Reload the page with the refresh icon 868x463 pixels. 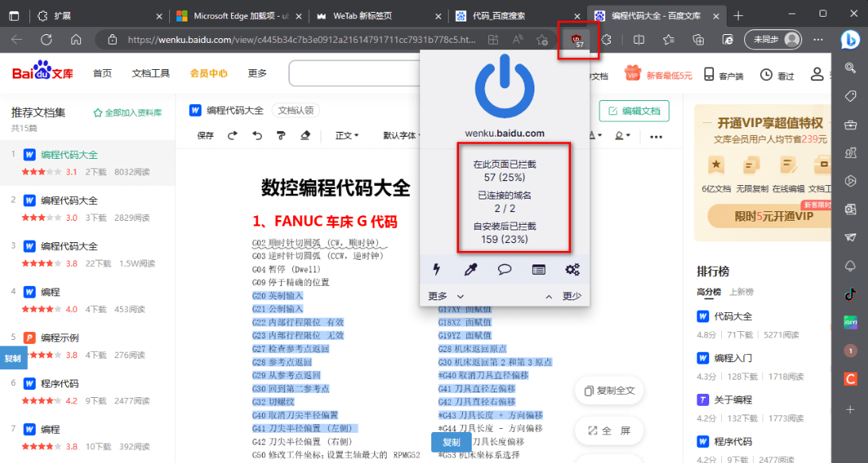tap(47, 40)
